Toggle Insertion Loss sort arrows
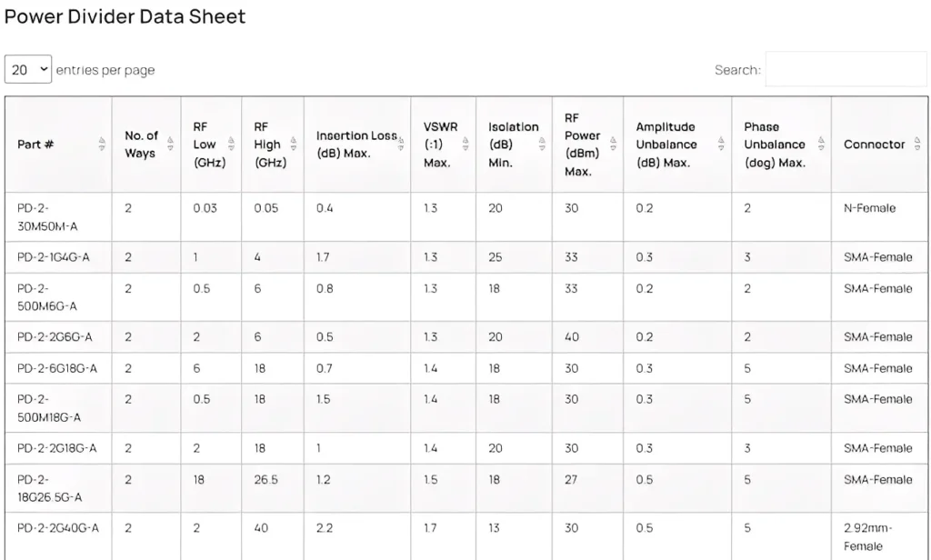931x560 pixels. coord(400,136)
